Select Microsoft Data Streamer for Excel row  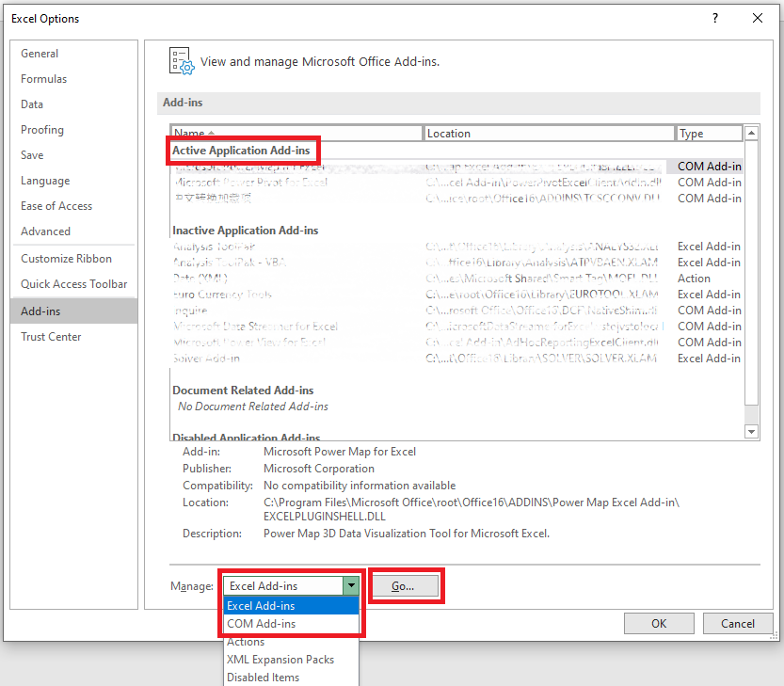click(x=456, y=327)
